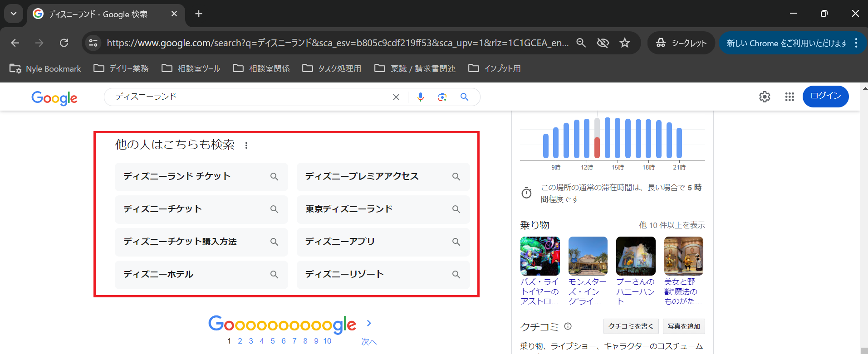The height and width of the screenshot is (354, 868).
Task: Open the tab search dropdown arrow
Action: 14,14
